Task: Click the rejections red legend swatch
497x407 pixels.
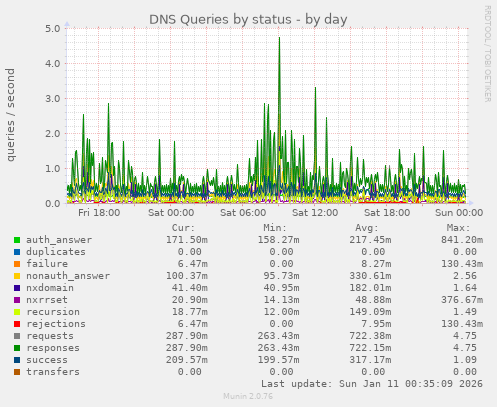Action: pyautogui.click(x=17, y=324)
